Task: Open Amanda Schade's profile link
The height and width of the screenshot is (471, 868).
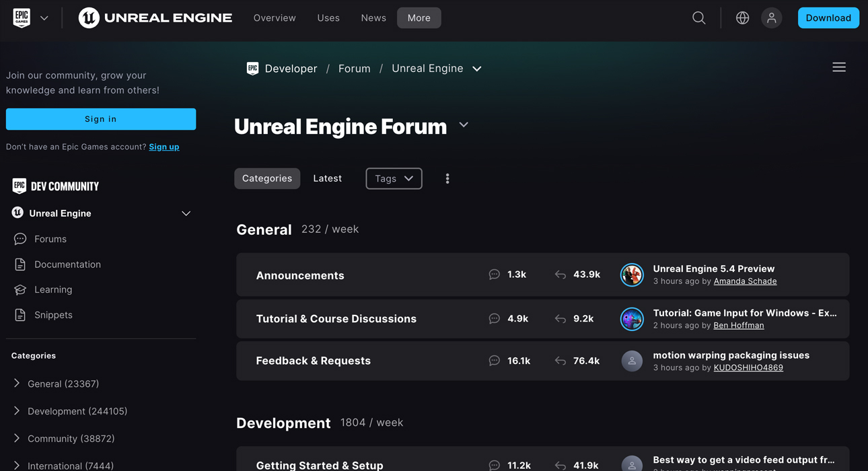Action: coord(745,281)
